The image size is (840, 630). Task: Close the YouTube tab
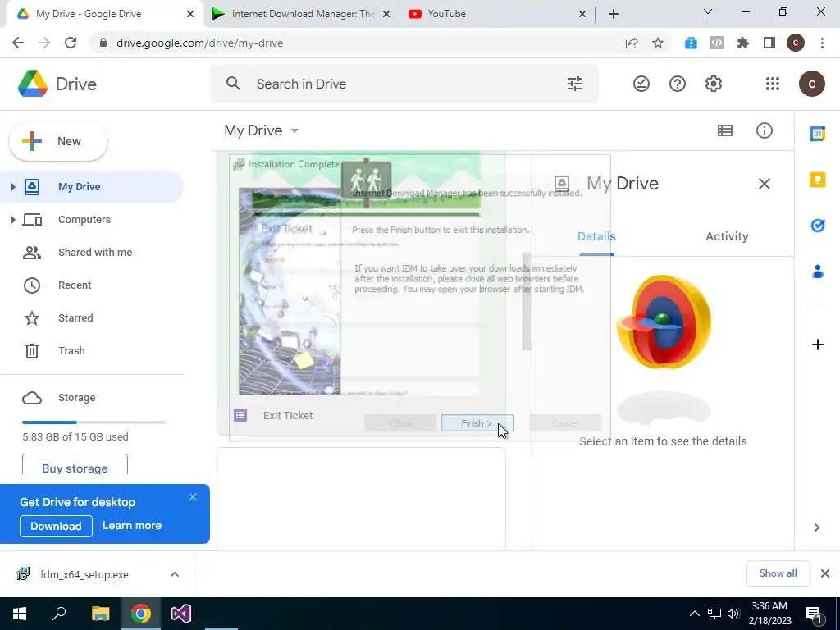pyautogui.click(x=582, y=14)
